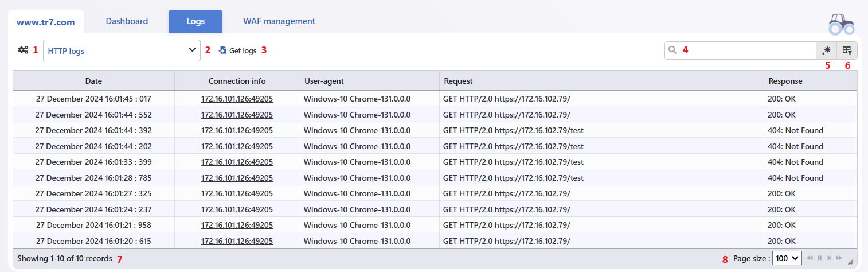This screenshot has height=272, width=868.
Task: Click the magnifier icon in search box
Action: (672, 50)
